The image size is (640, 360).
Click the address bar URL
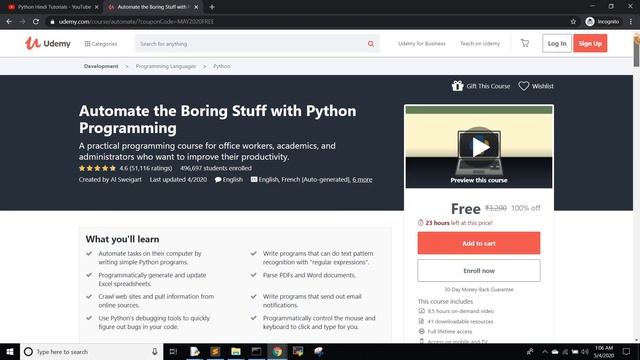136,22
